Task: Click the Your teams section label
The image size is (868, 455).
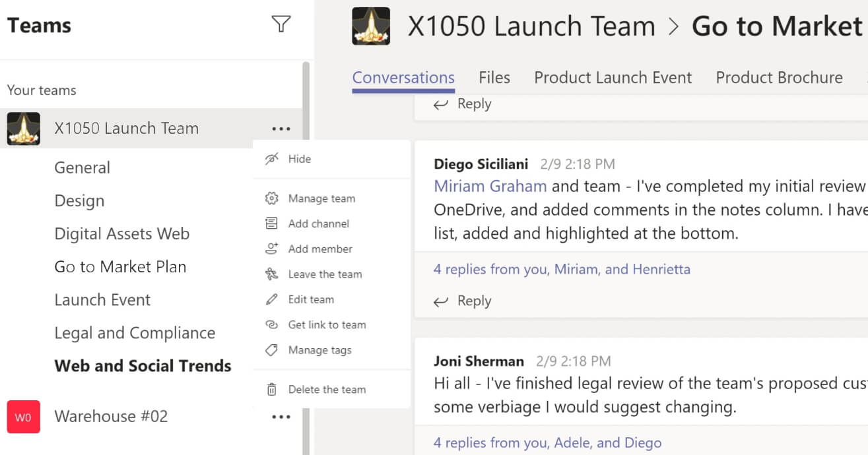Action: click(42, 90)
